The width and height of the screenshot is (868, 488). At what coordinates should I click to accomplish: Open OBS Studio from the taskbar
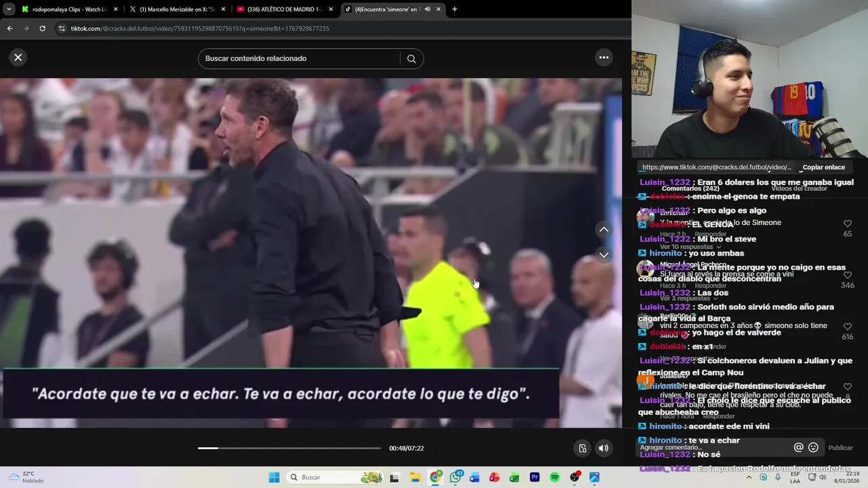click(574, 477)
